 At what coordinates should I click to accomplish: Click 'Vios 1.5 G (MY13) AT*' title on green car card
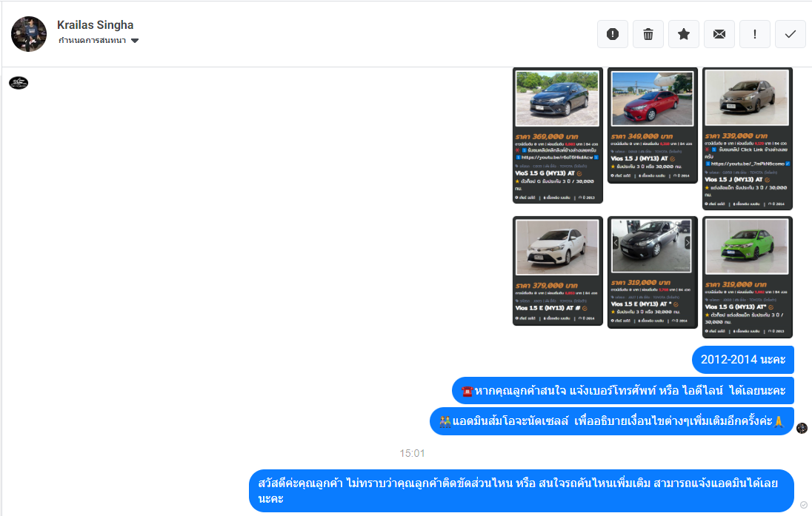coord(736,307)
